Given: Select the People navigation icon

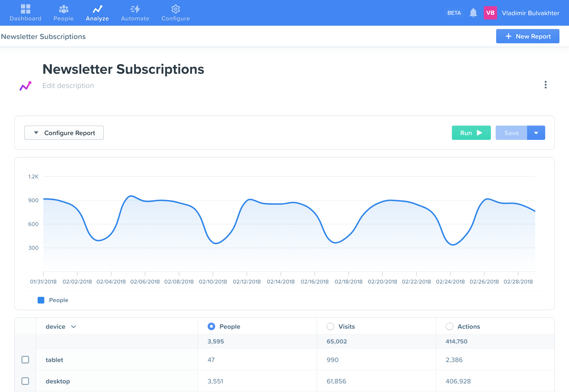Looking at the screenshot, I should [63, 13].
